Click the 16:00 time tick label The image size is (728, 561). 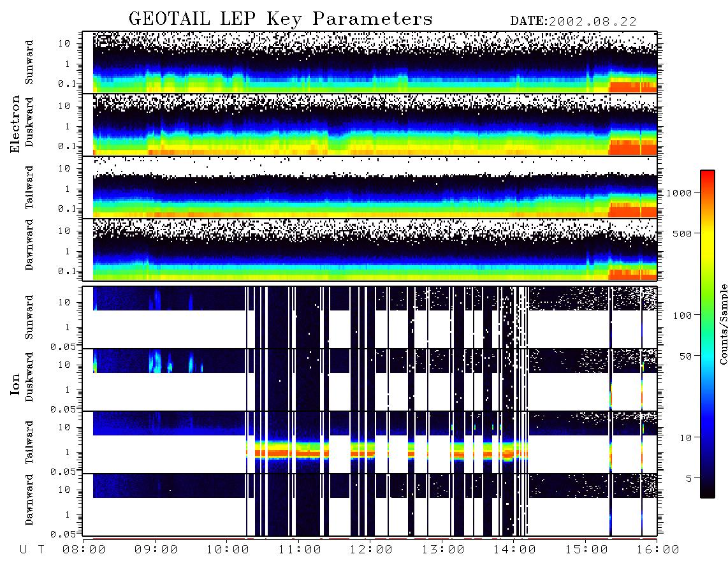657,550
